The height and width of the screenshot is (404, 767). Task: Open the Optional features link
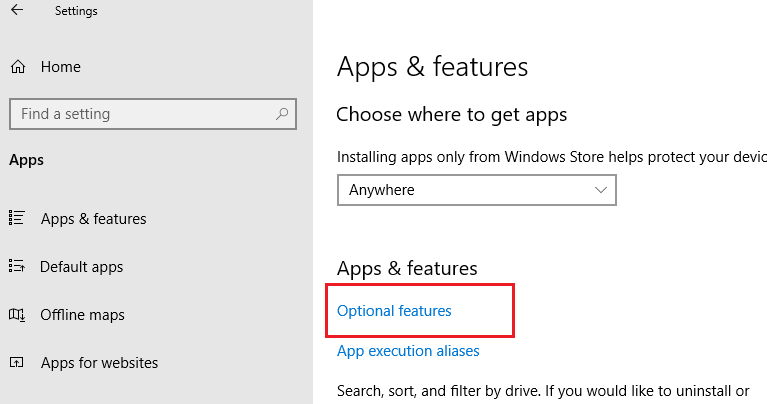coord(394,311)
